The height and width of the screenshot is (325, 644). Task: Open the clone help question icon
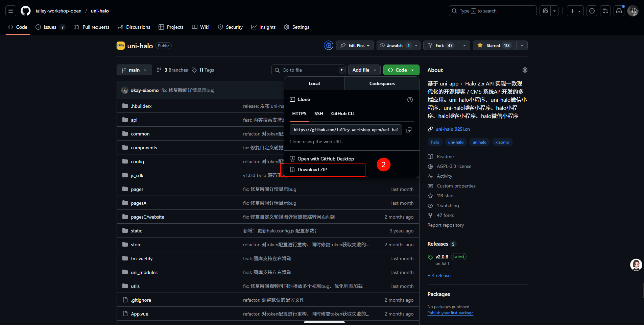tap(410, 100)
